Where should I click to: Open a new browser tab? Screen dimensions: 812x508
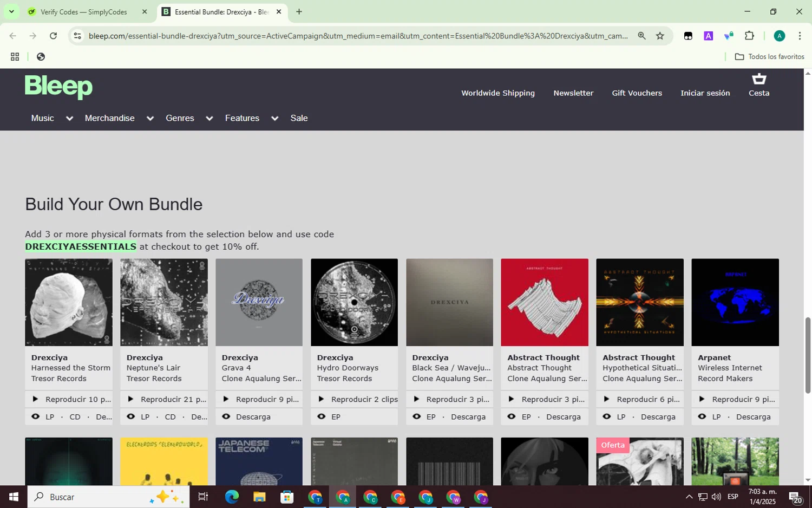(x=299, y=11)
